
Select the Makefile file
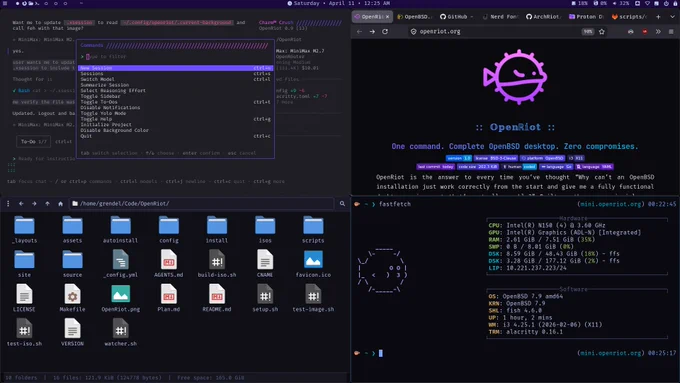click(72, 298)
